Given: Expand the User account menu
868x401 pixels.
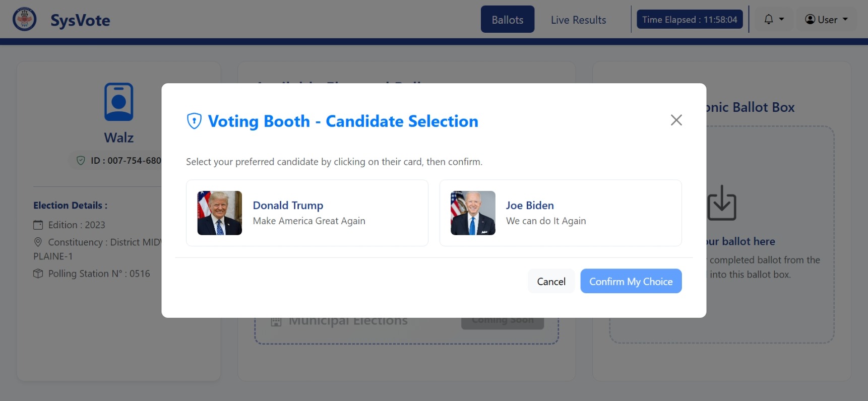Looking at the screenshot, I should [x=826, y=20].
